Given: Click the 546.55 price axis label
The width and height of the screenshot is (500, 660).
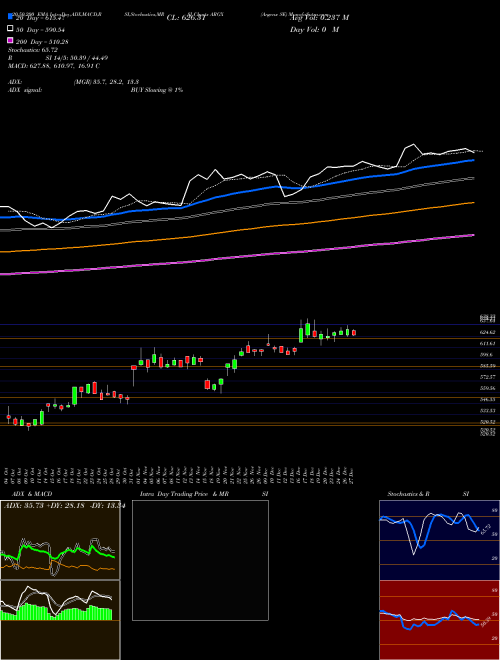Looking at the screenshot, I should pos(488,399).
